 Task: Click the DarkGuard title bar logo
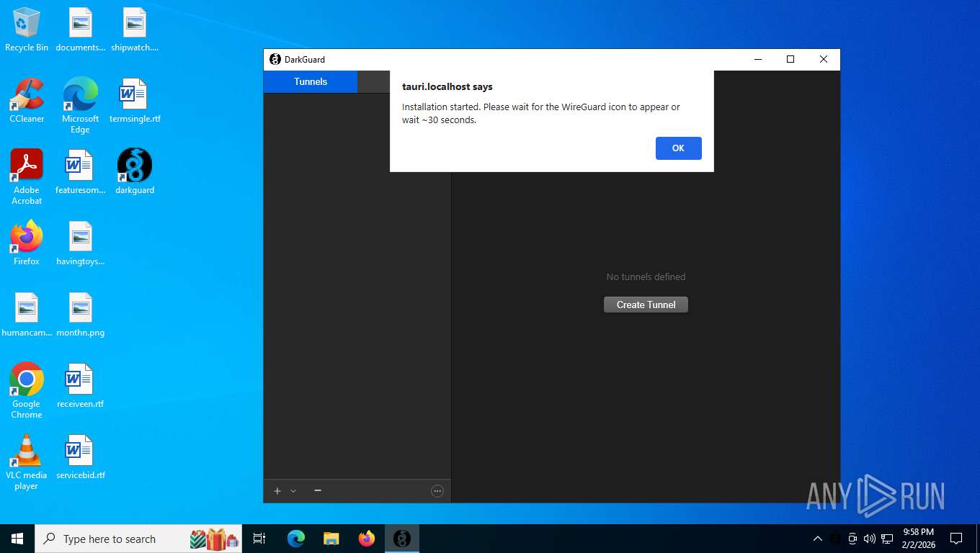pos(275,59)
